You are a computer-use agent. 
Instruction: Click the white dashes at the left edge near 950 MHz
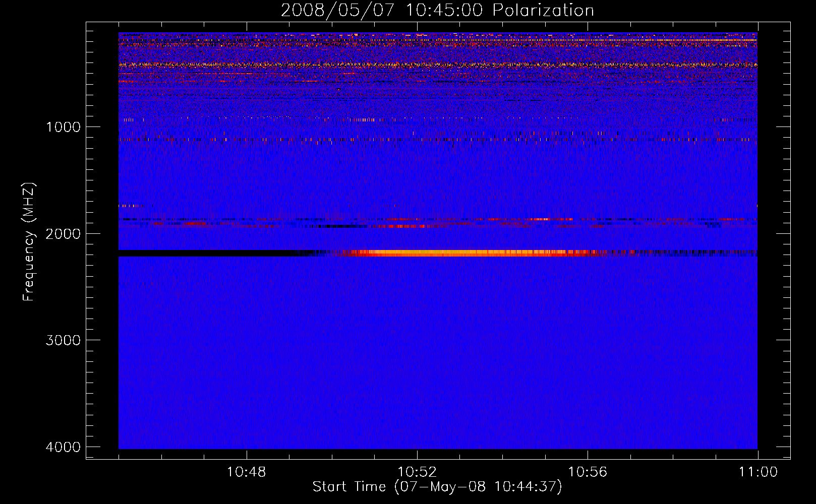click(129, 120)
